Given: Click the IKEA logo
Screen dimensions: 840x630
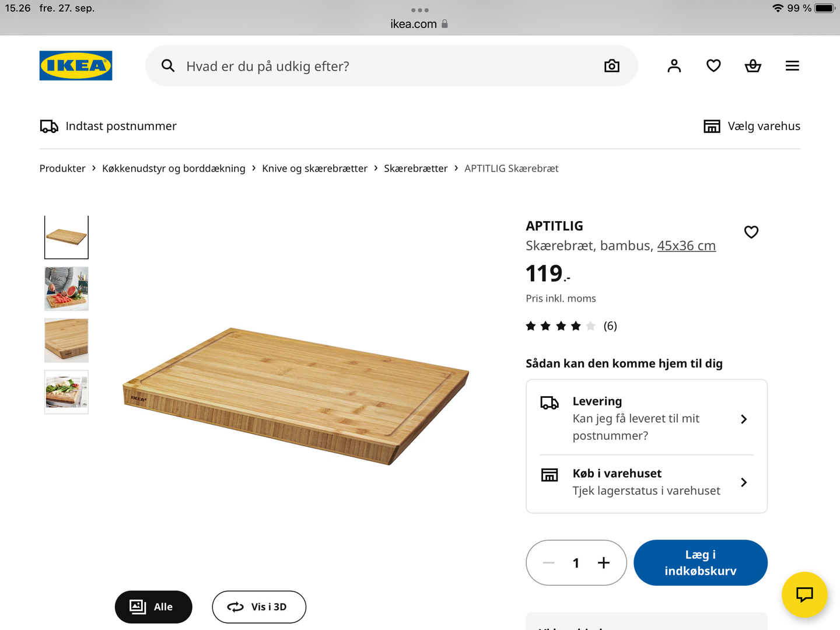Looking at the screenshot, I should (x=76, y=66).
